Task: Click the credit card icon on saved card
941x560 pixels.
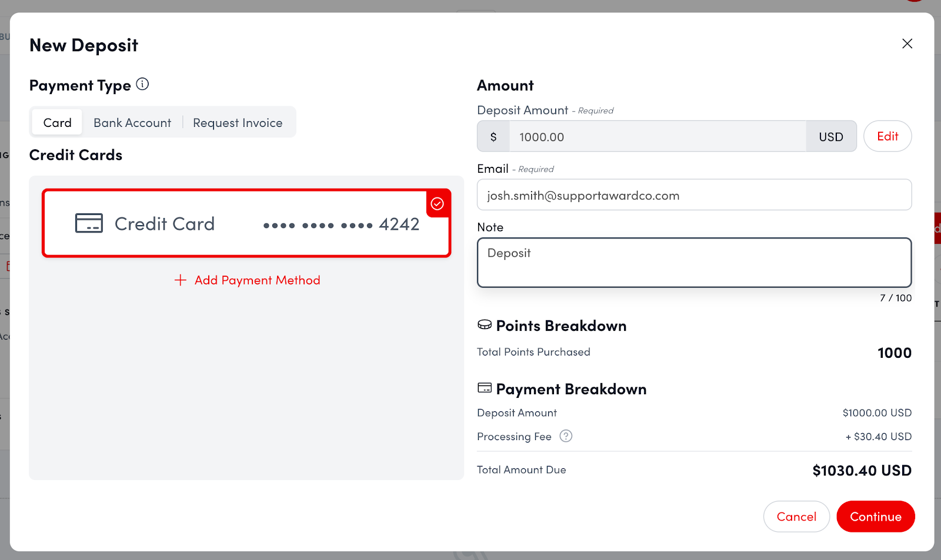Action: click(x=89, y=223)
